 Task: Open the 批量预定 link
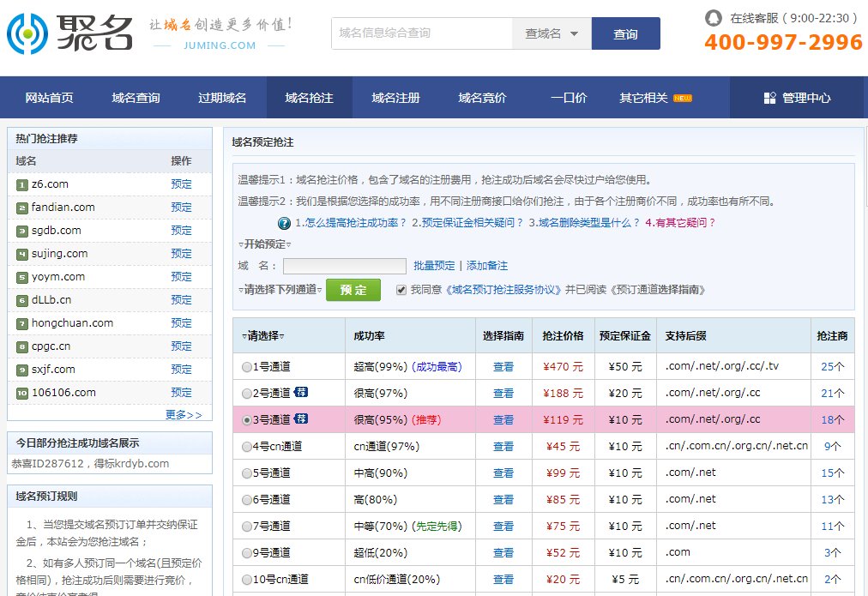[x=435, y=264]
